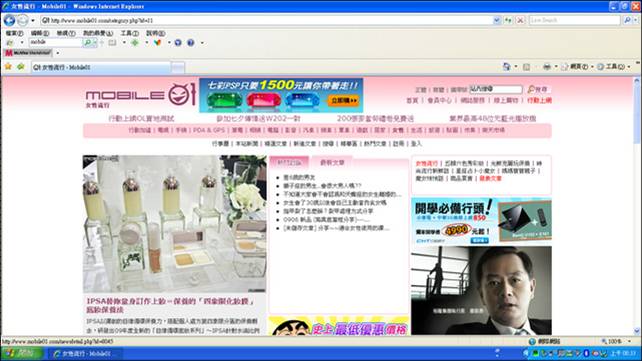Image resolution: width=642 pixels, height=361 pixels.
Task: Open the 編輯(E) menu
Action: 40,33
